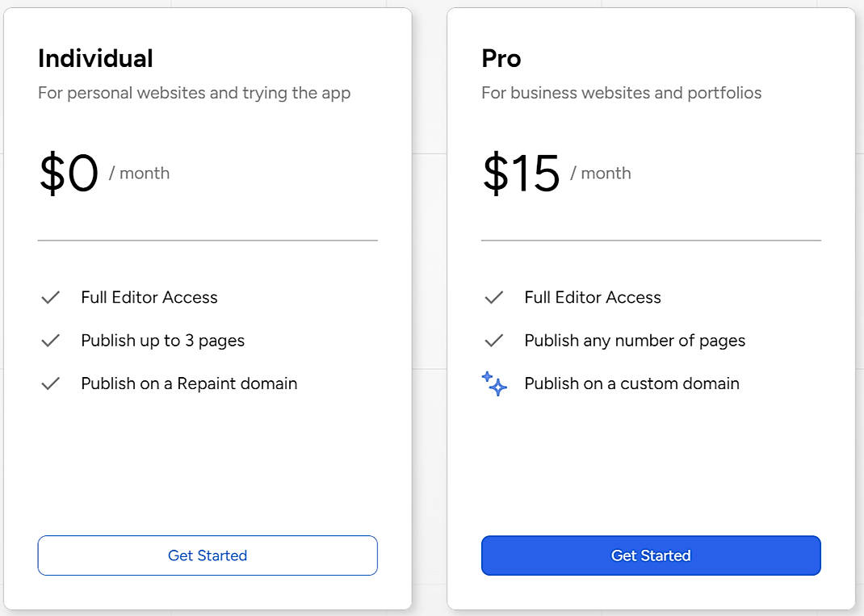Click the $0 price on Individual plan

(x=69, y=174)
